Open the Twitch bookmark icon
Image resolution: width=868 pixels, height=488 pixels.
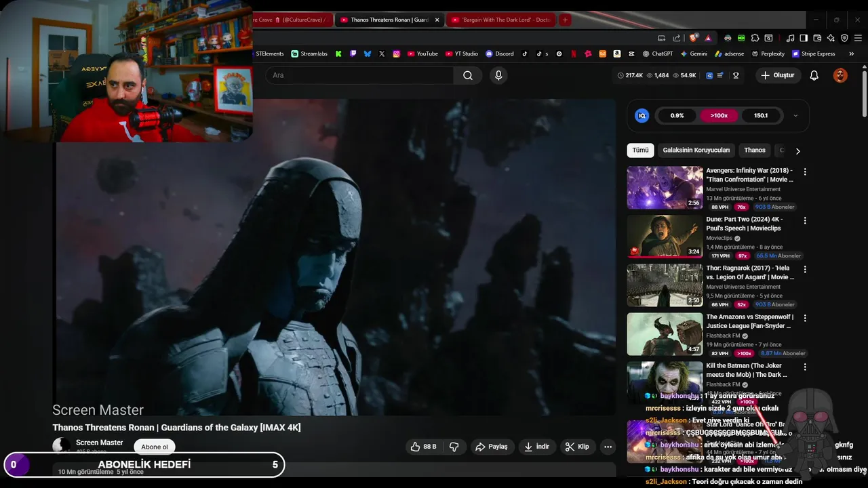coord(353,54)
